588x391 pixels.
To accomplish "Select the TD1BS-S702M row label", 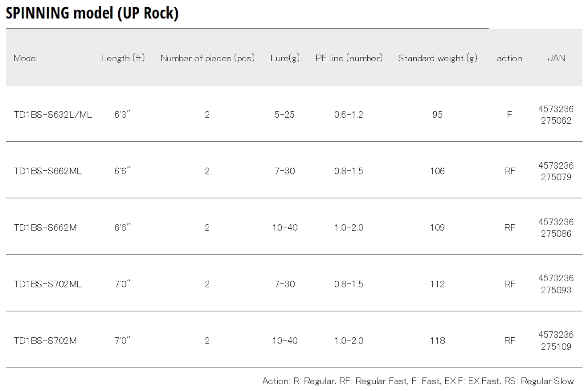I will click(x=45, y=341).
